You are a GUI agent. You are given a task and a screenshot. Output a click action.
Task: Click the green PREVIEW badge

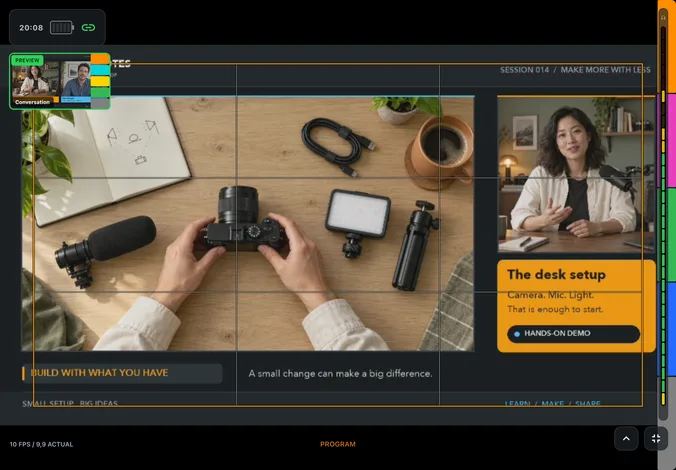tap(27, 60)
